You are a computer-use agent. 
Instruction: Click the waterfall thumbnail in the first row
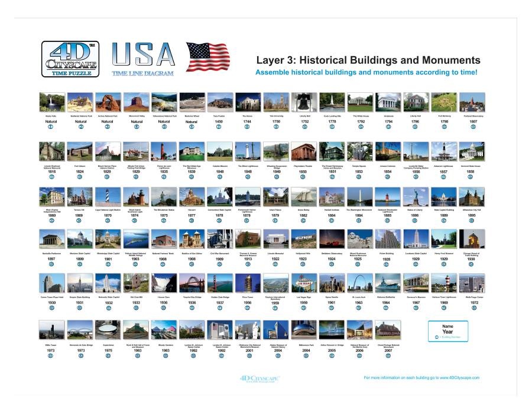pos(52,102)
